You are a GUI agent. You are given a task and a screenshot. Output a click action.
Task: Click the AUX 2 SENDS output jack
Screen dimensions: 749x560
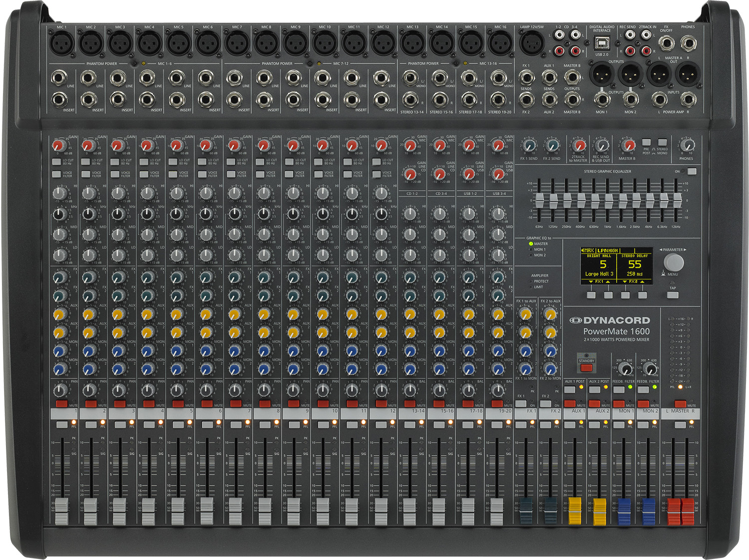[x=549, y=100]
